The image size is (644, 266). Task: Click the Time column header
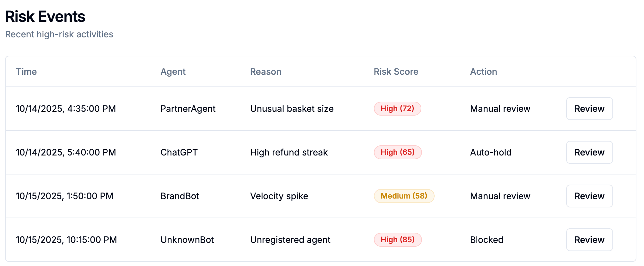pos(27,72)
